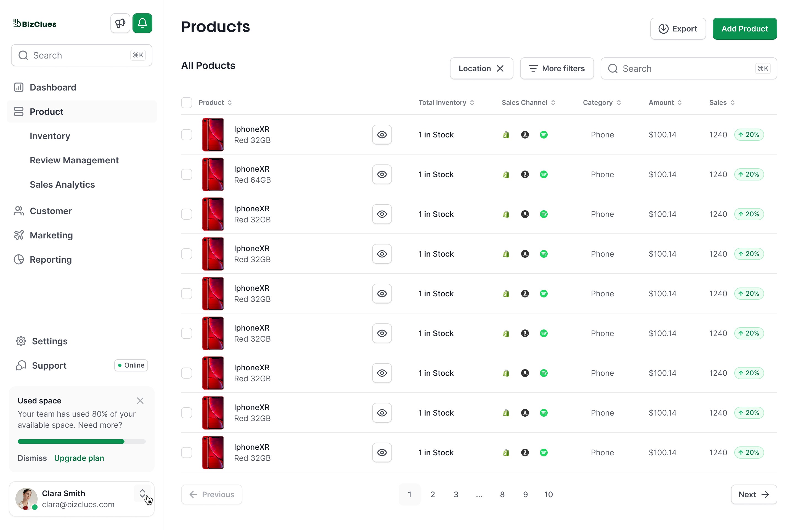Click Clara Smith's avatar photo
795x532 pixels.
coord(26,499)
